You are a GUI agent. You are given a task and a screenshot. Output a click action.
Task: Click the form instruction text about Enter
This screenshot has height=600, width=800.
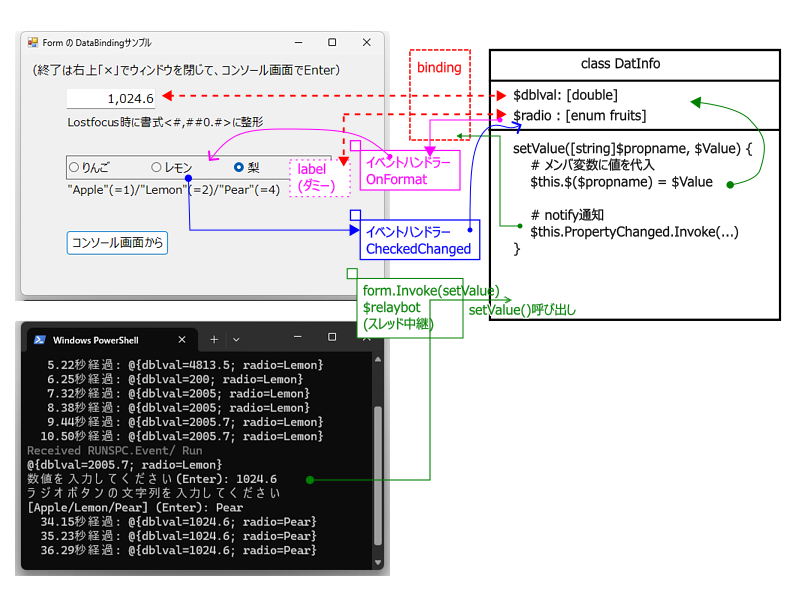coord(186,70)
